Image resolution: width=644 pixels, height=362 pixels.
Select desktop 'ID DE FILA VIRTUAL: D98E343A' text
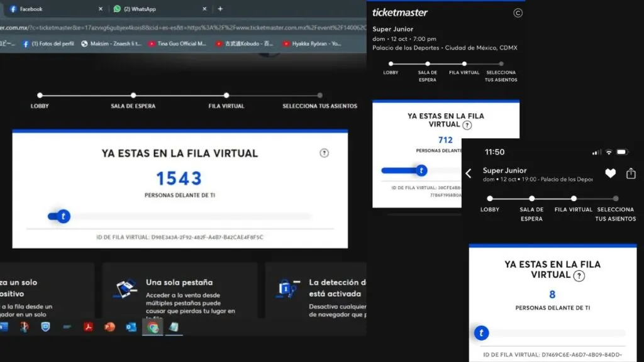tap(179, 237)
